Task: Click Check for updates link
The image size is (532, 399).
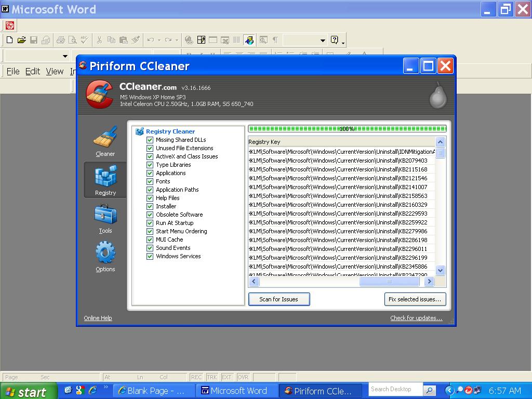Action: 416,318
